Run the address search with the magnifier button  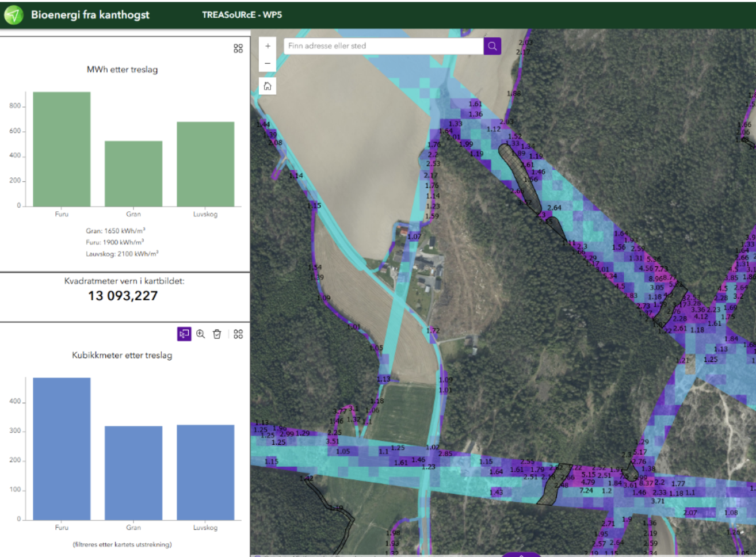492,46
